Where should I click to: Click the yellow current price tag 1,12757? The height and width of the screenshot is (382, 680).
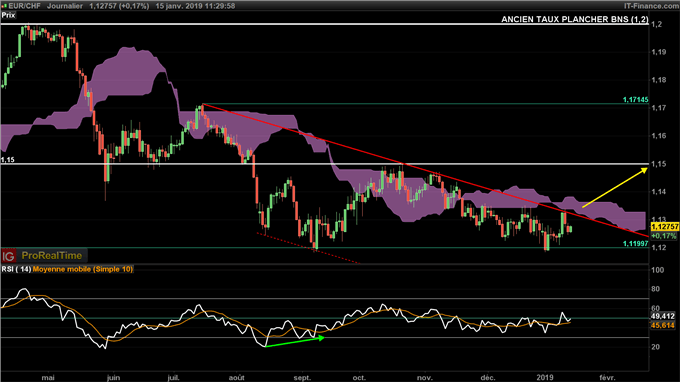pos(664,227)
